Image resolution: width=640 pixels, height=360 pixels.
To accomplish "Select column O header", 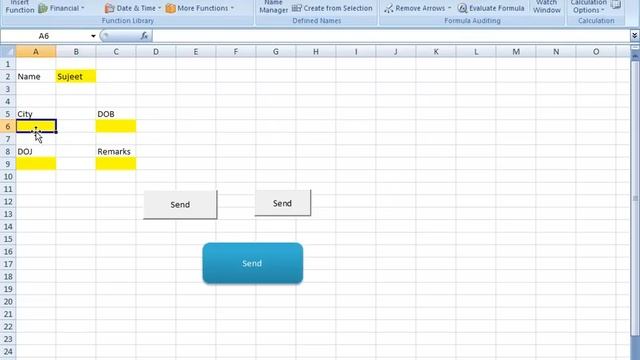I will coord(596,52).
